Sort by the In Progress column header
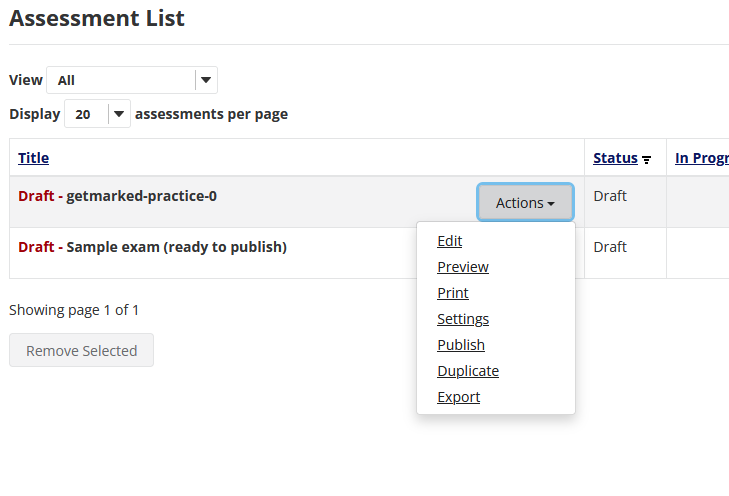The width and height of the screenshot is (729, 496). (x=702, y=158)
